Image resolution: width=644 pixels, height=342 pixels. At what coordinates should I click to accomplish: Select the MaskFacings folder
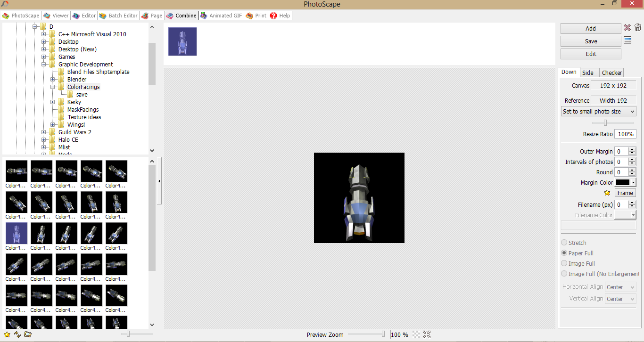click(x=83, y=109)
